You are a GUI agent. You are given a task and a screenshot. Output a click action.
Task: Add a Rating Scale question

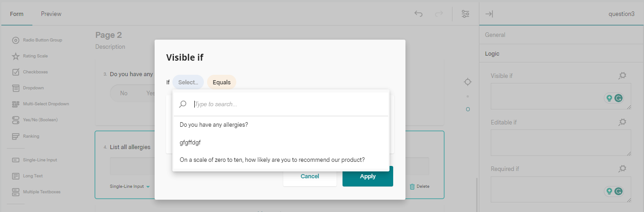pos(35,56)
